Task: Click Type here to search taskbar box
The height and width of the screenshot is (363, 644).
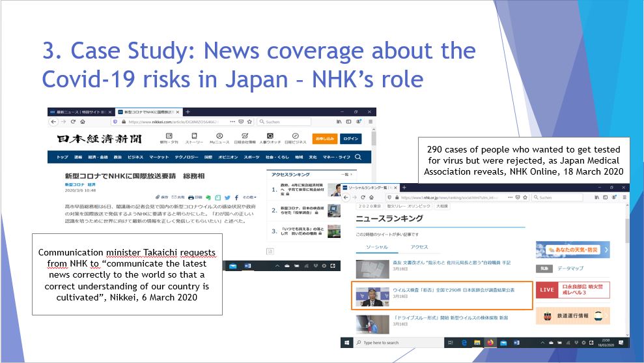Action: coord(399,342)
